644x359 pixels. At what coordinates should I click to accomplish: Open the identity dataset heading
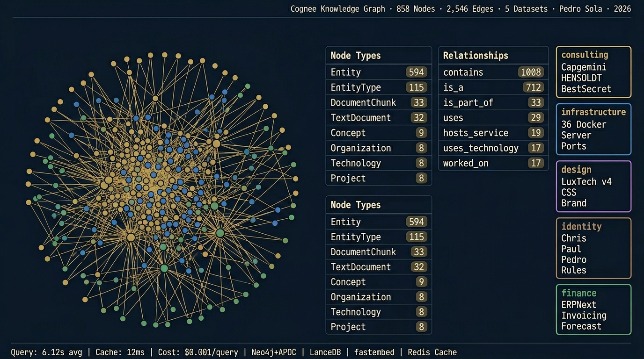click(581, 227)
